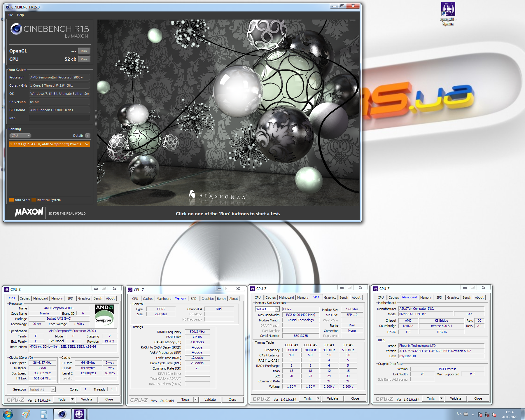This screenshot has width=525, height=420.
Task: Click the Cinebench R15 logo sphere
Action: (x=16, y=29)
